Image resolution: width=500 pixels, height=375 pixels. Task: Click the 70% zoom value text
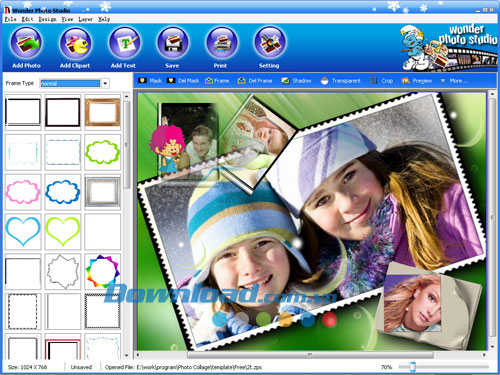[x=386, y=367]
